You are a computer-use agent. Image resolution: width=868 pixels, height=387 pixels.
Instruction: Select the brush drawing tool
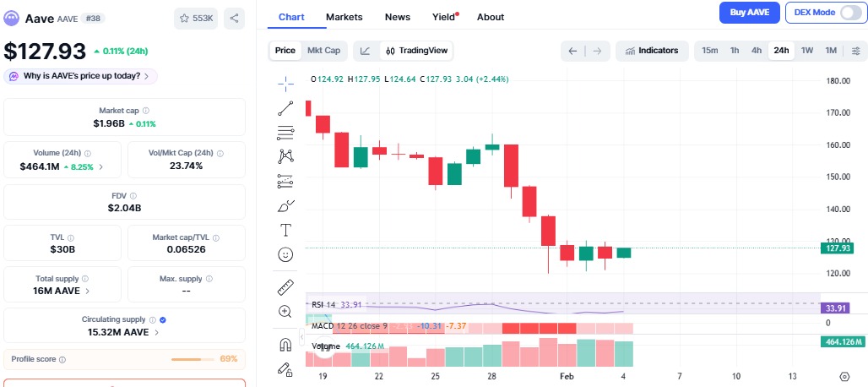[285, 205]
